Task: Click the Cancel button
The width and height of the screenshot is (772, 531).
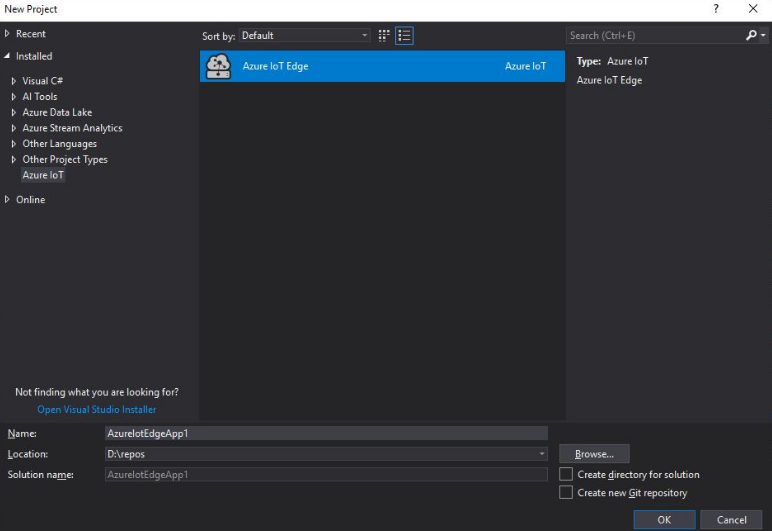Action: pos(731,520)
